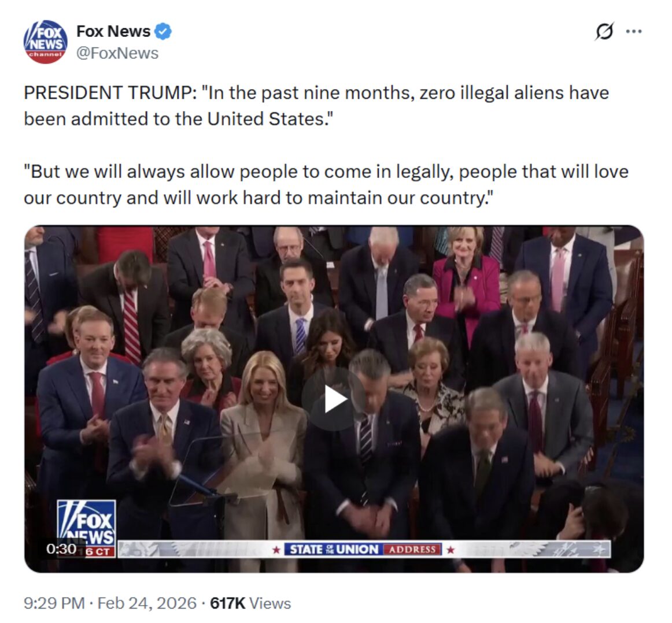Open the three-dot more options menu
Viewport: 672px width, 623px height.
[x=634, y=31]
